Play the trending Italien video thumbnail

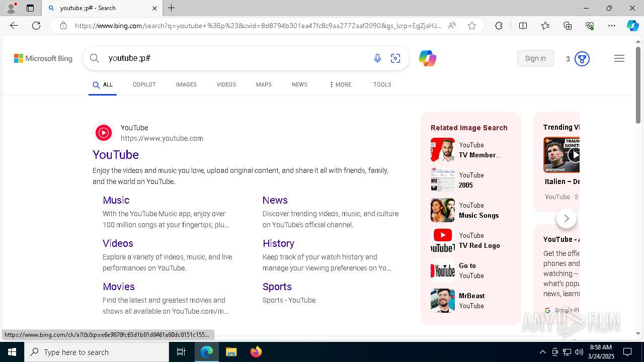[561, 155]
